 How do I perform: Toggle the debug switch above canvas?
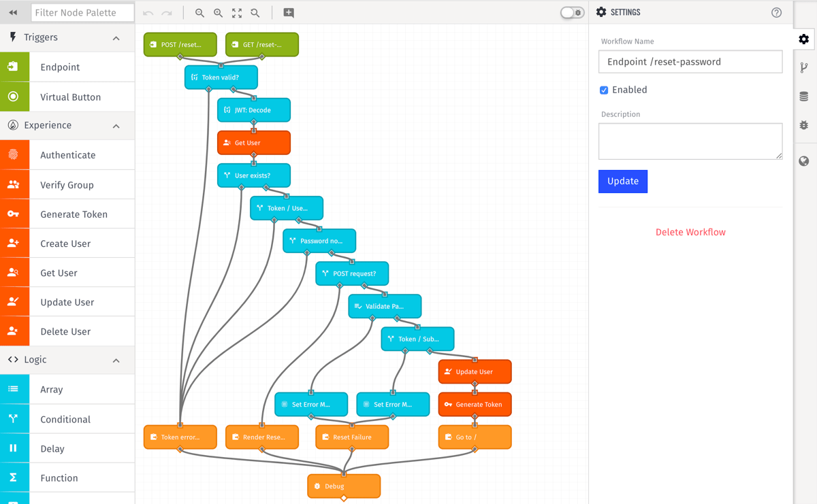(x=572, y=12)
